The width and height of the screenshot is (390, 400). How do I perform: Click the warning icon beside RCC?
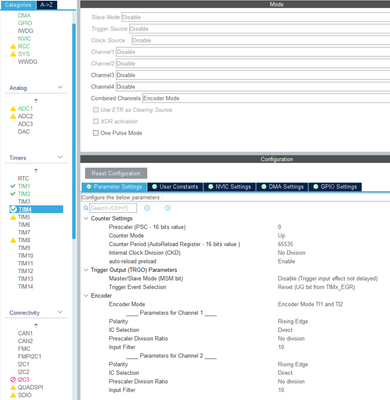pos(13,46)
